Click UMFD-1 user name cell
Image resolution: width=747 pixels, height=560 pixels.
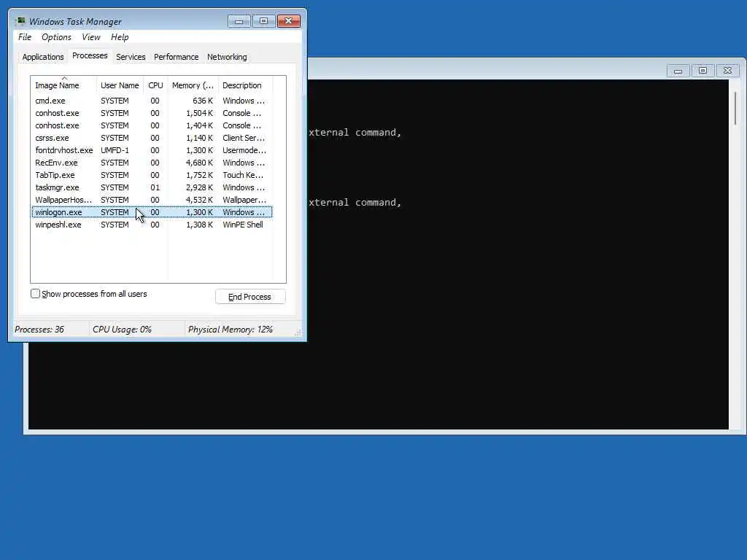(x=115, y=150)
